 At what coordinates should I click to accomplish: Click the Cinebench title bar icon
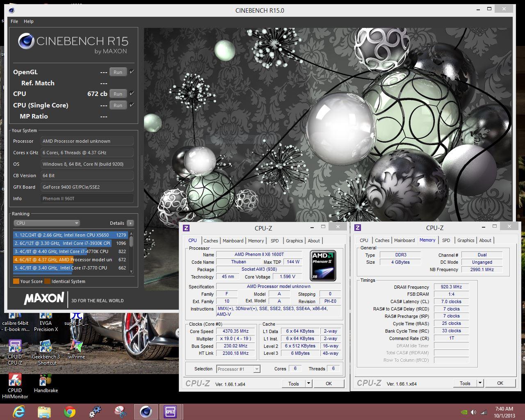11,10
